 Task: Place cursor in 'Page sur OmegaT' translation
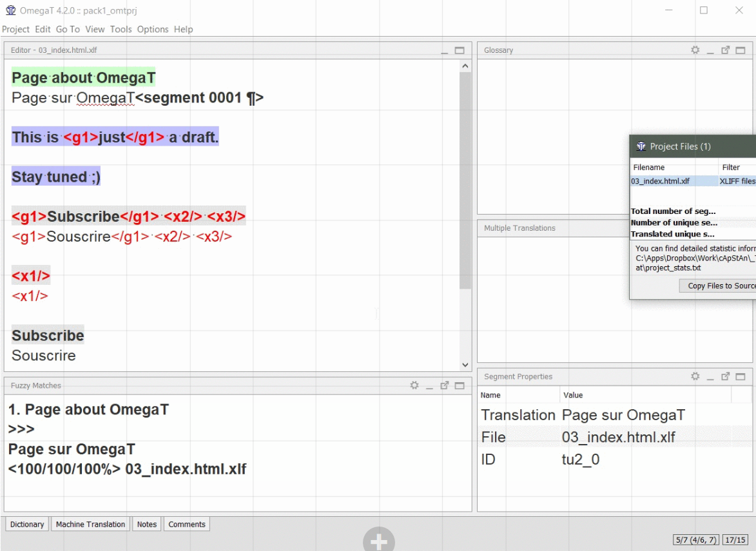73,98
